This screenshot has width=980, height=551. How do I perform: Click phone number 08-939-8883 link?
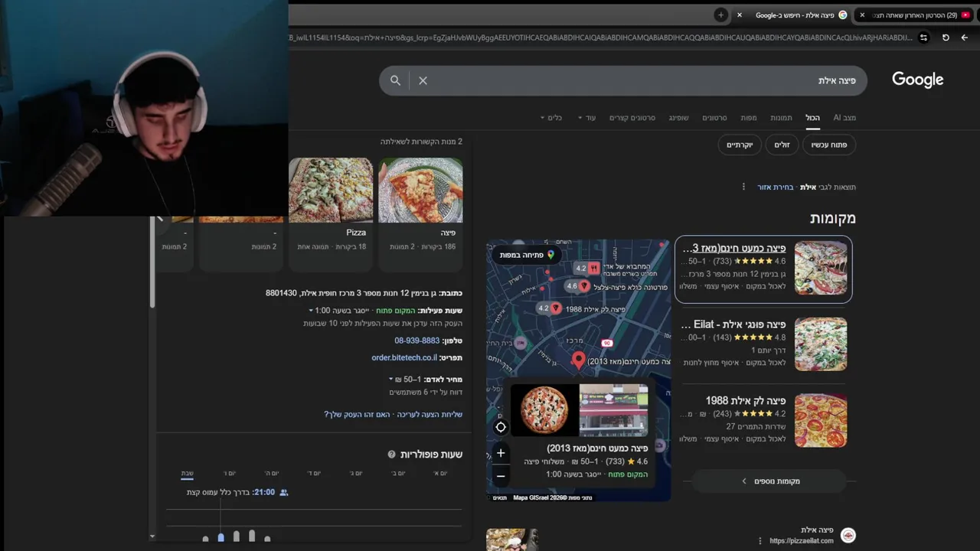(x=417, y=341)
